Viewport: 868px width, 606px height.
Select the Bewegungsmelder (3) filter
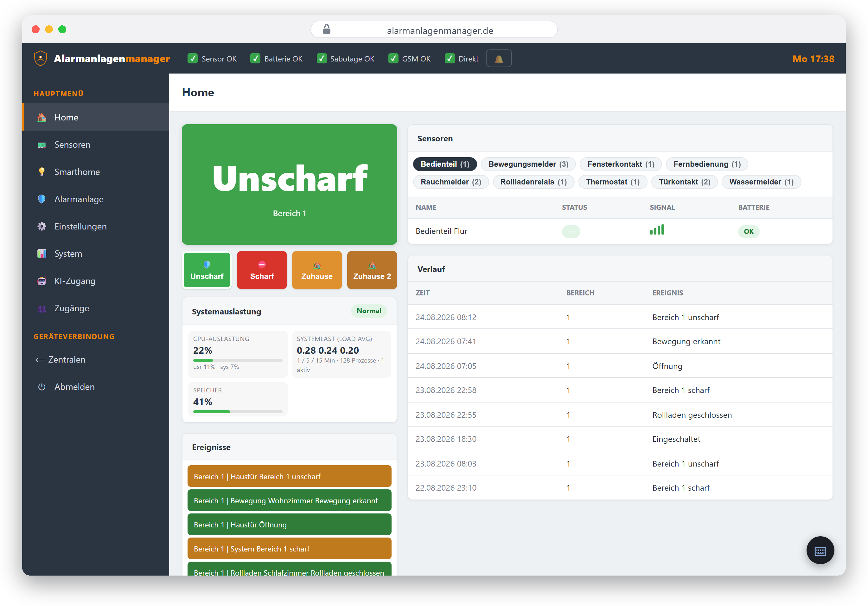point(528,164)
